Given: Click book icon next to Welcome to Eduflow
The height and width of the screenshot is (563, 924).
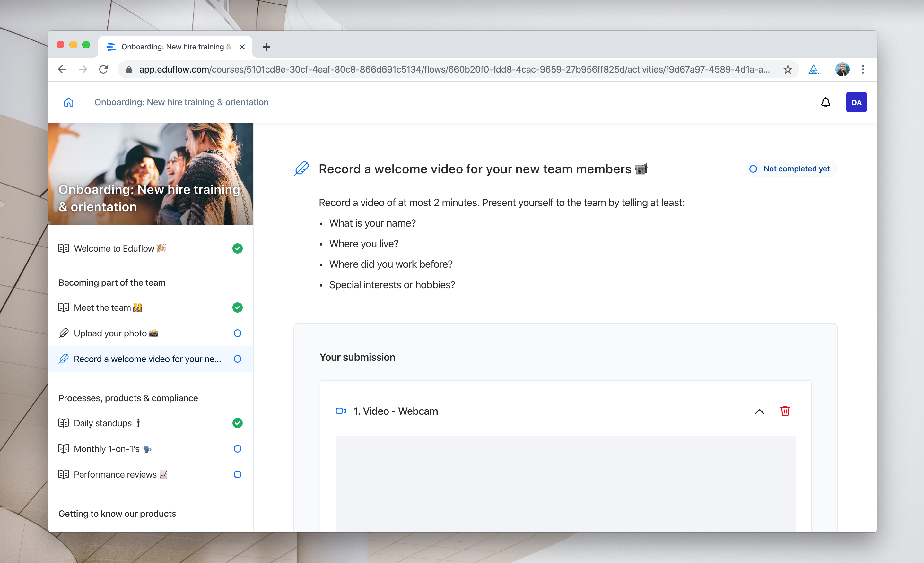Looking at the screenshot, I should (64, 248).
